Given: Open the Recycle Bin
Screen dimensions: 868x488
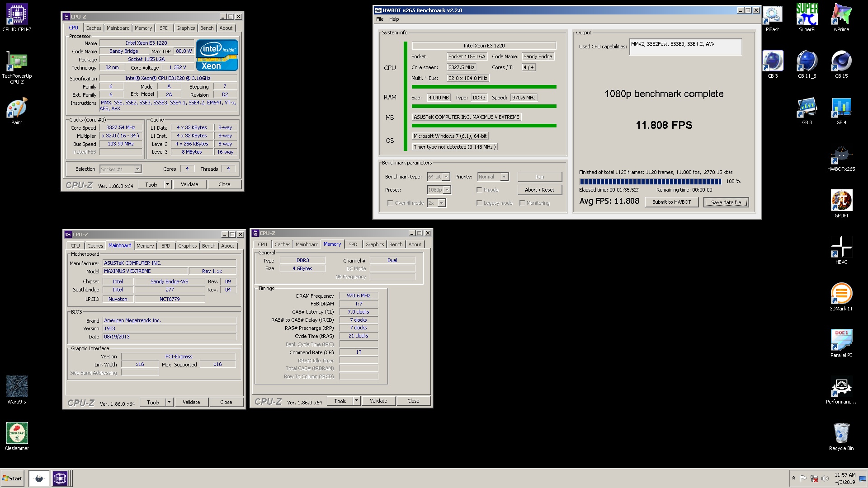Looking at the screenshot, I should tap(841, 437).
